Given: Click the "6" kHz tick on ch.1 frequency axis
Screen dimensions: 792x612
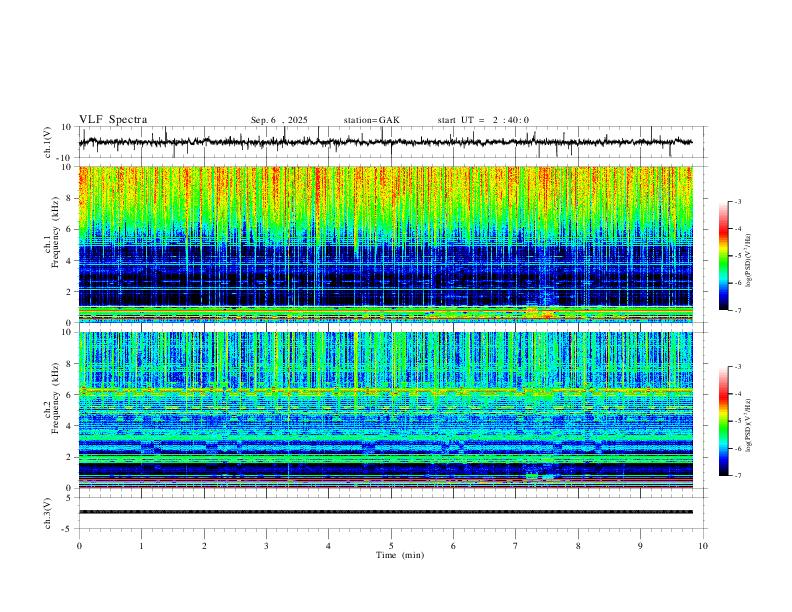Looking at the screenshot, I should pyautogui.click(x=70, y=229).
